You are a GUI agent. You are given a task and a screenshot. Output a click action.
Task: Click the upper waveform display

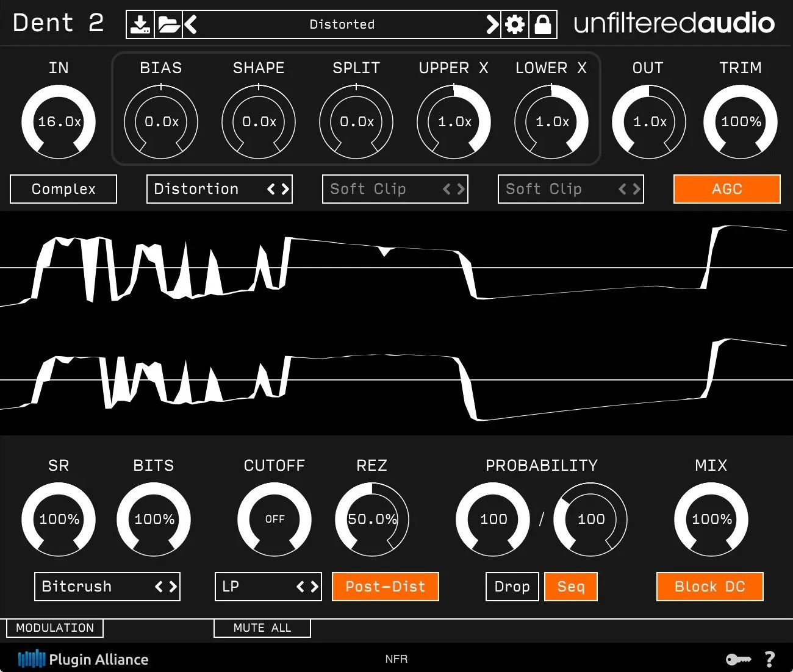click(x=396, y=267)
